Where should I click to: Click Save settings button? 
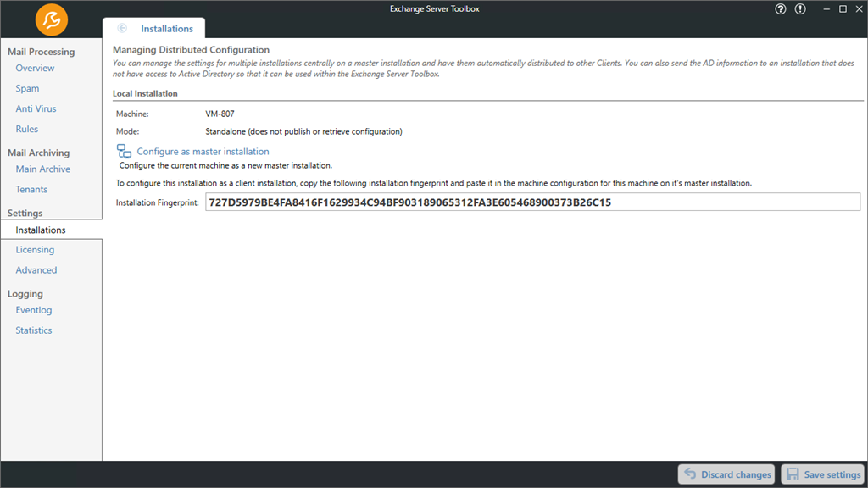(824, 474)
